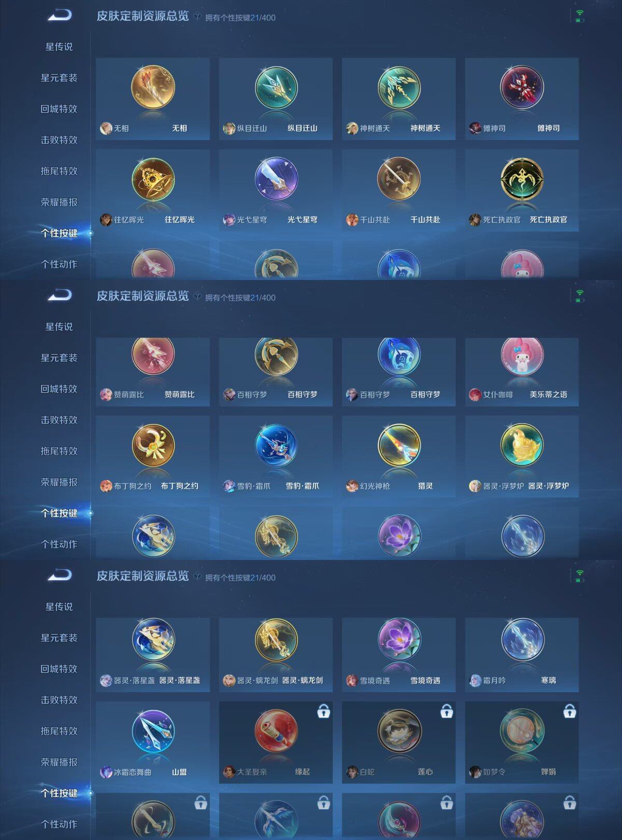Click the 雪境奇遇 hero name label
This screenshot has width=622, height=840.
pyautogui.click(x=375, y=680)
